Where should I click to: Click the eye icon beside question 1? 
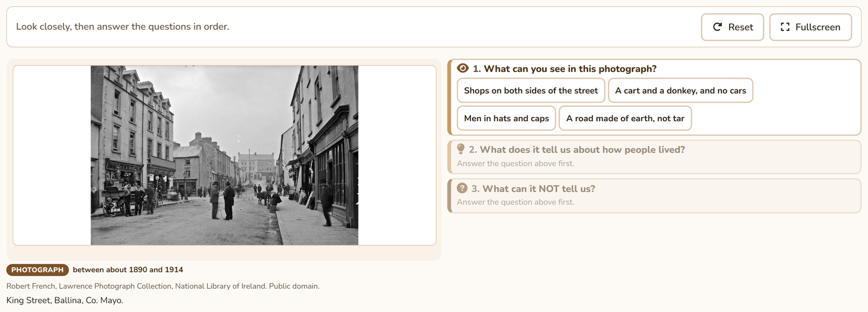(463, 68)
